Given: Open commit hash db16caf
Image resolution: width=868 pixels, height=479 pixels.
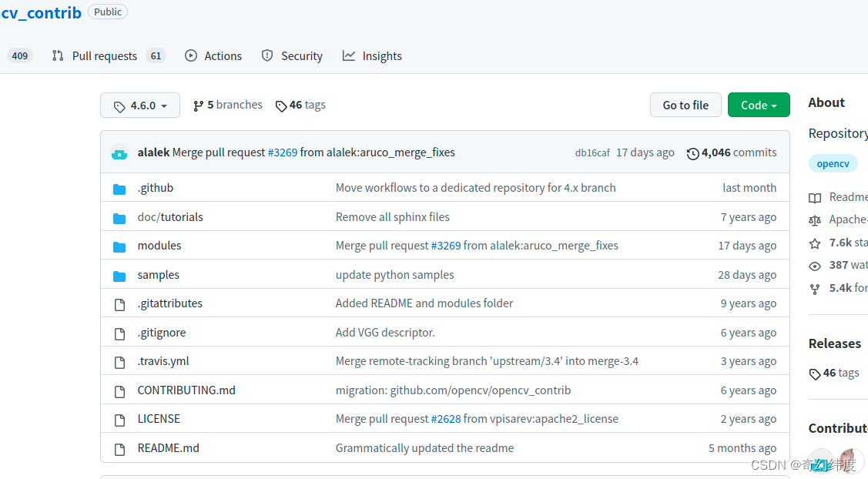Looking at the screenshot, I should point(592,153).
